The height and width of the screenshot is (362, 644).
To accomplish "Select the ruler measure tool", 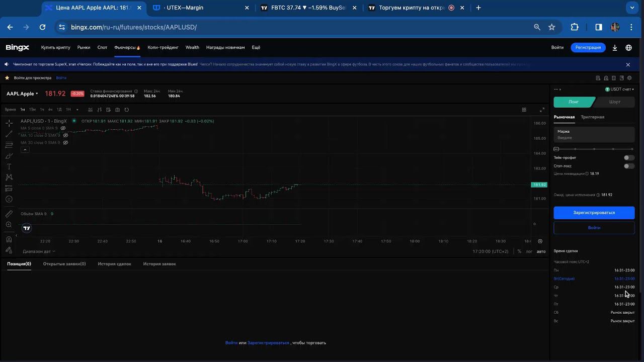I will (x=9, y=214).
